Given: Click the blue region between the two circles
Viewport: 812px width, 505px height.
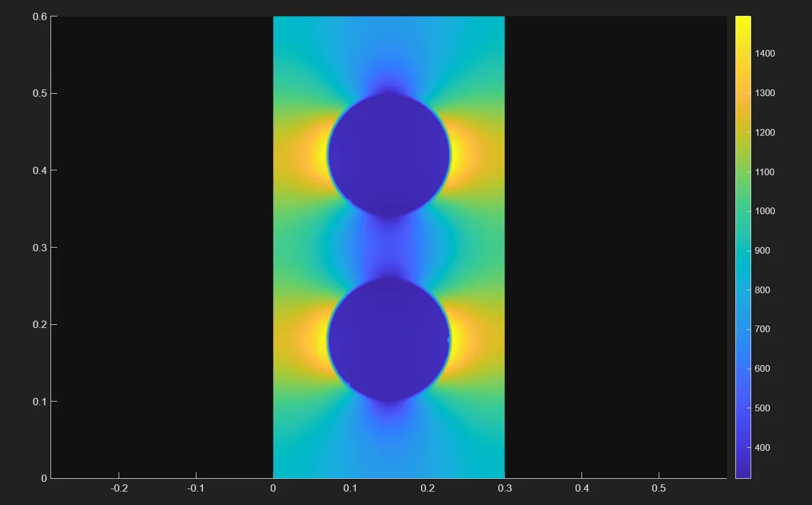Looking at the screenshot, I should tap(389, 246).
